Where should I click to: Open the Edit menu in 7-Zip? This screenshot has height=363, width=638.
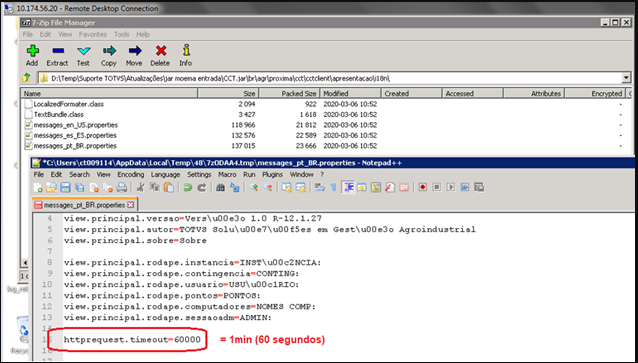click(45, 35)
